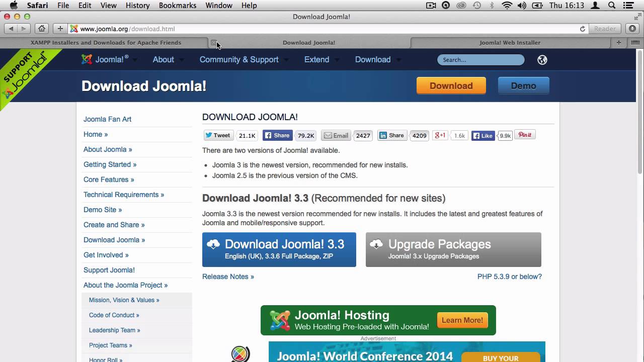Viewport: 644px width, 362px height.
Task: Open Joomla Fan Art sidebar link
Action: pyautogui.click(x=107, y=119)
